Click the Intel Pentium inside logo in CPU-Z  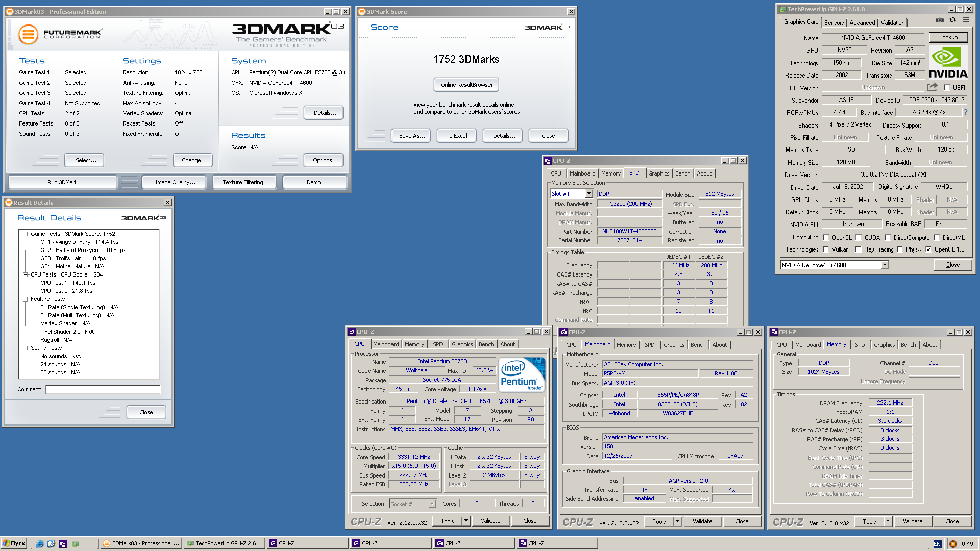(521, 374)
